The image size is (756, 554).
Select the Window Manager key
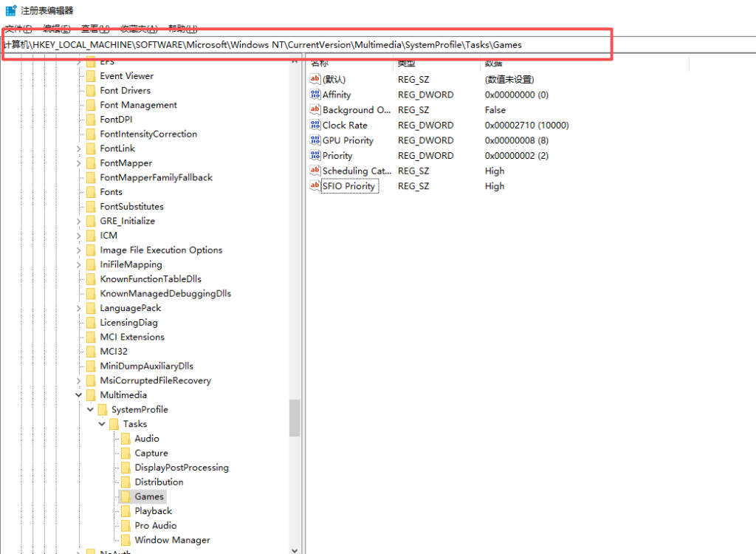(172, 540)
